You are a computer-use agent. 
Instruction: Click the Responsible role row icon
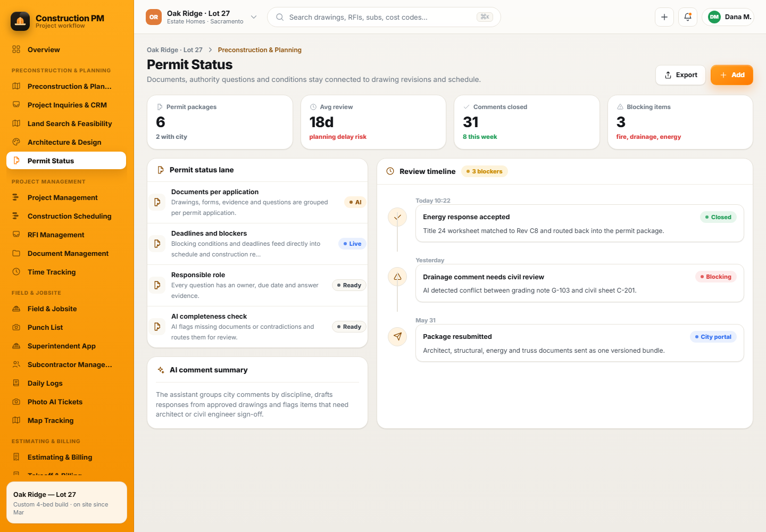(x=157, y=285)
